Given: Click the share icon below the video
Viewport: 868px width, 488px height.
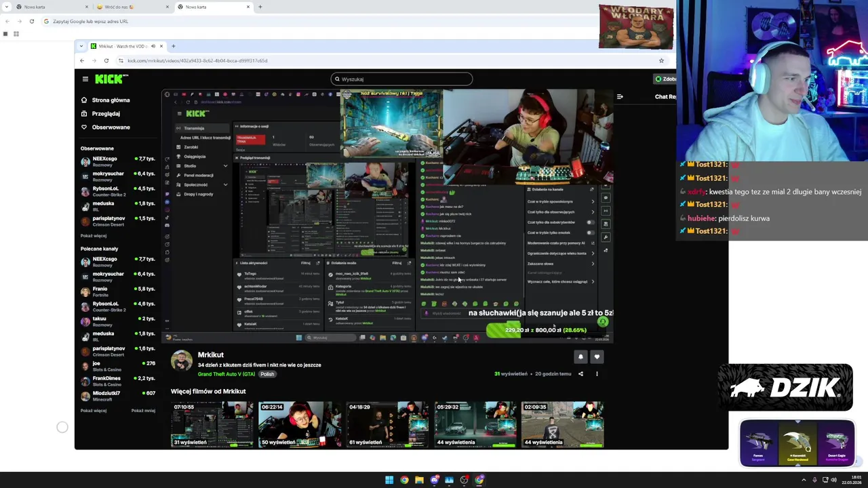Looking at the screenshot, I should point(580,373).
